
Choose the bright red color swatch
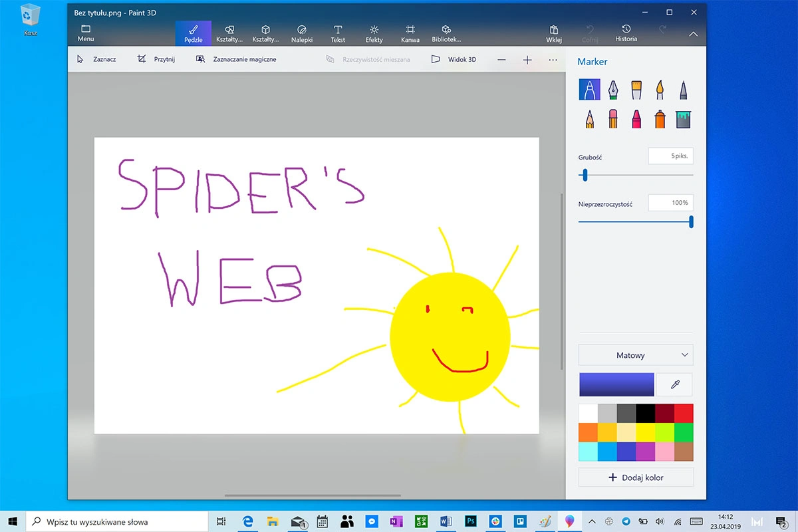pos(684,413)
